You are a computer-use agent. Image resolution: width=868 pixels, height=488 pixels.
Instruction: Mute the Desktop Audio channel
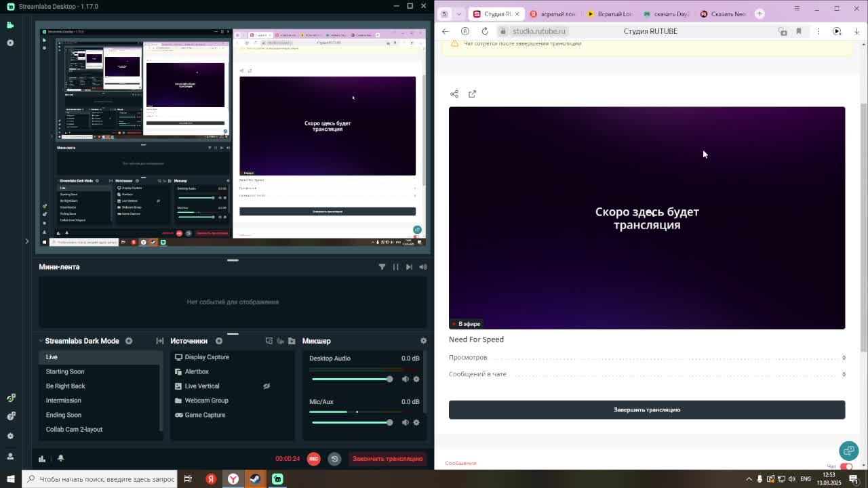(x=405, y=379)
